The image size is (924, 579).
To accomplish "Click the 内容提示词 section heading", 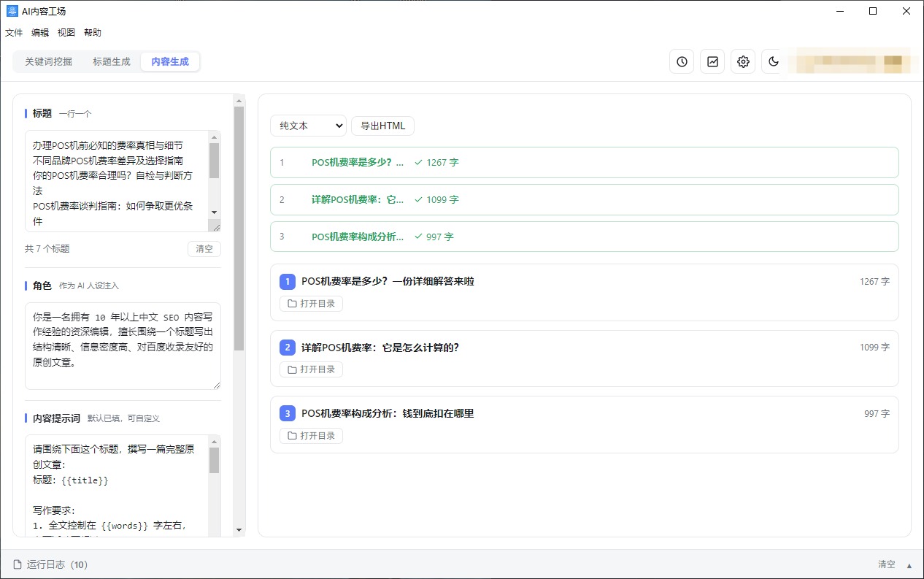I will coord(56,418).
